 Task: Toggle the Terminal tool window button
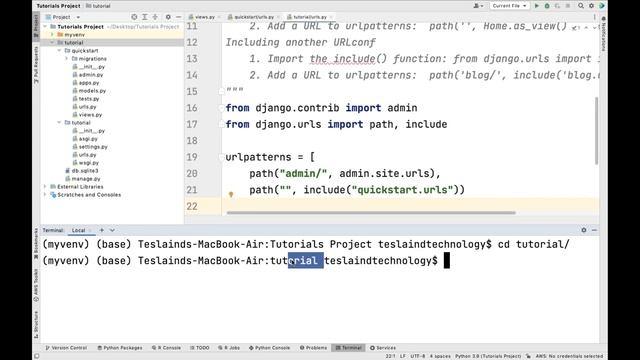[x=348, y=348]
